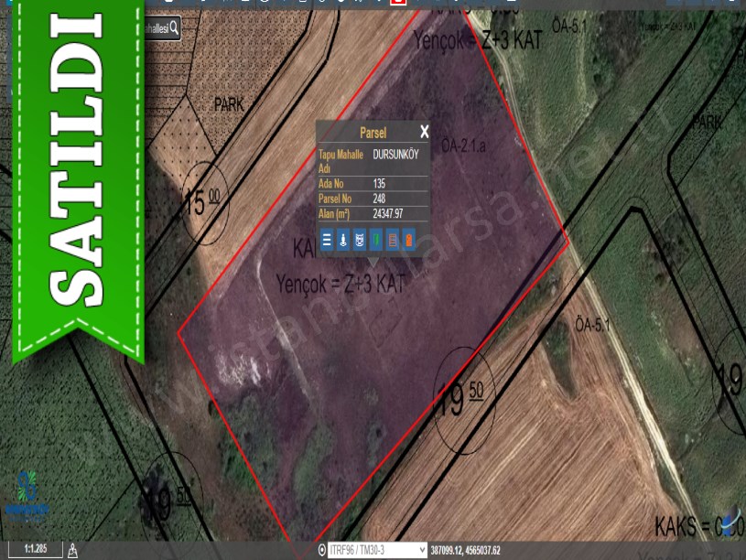Click the coordinates readout 387099.12, 4565037.62

(465, 550)
